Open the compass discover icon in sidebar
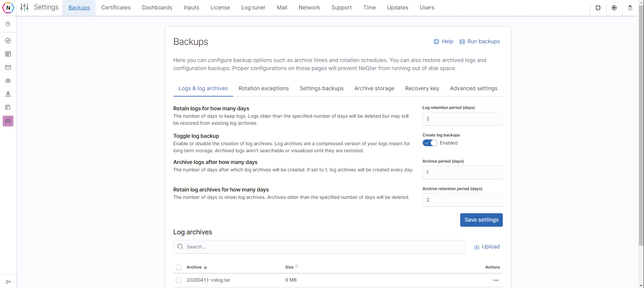644x288 pixels. pos(8,41)
